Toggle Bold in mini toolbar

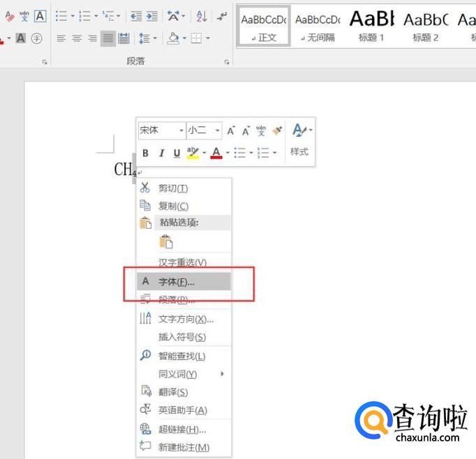click(145, 153)
